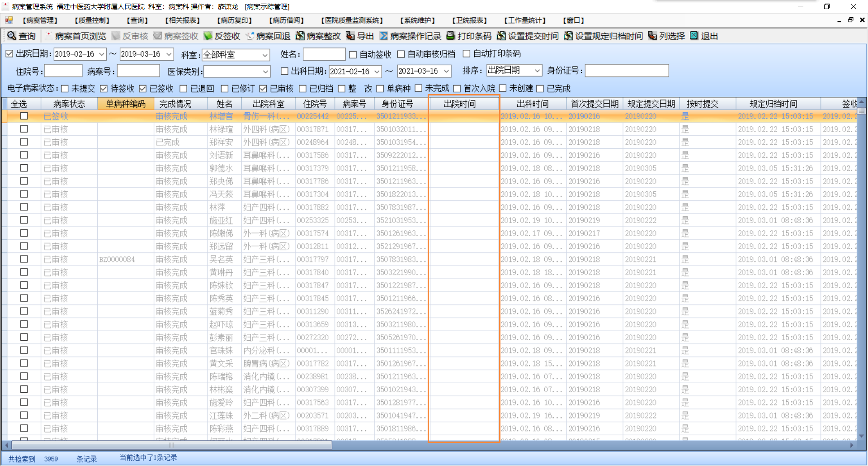Click the vertical scrollbar thumb
Screen dimensions: 868x466
click(x=861, y=111)
